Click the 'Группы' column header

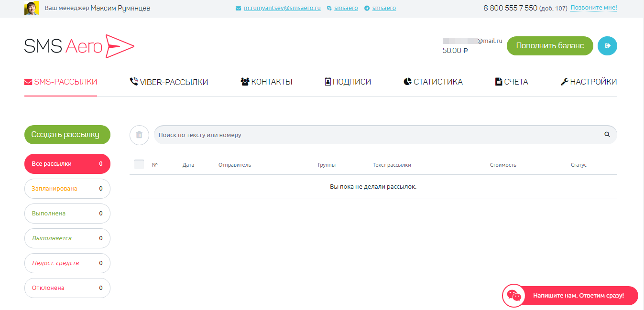pyautogui.click(x=327, y=165)
